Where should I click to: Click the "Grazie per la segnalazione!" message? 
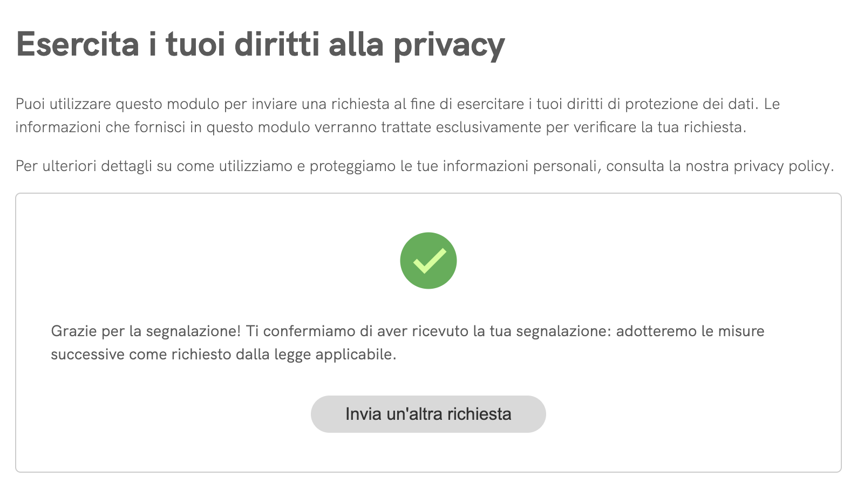pos(146,331)
